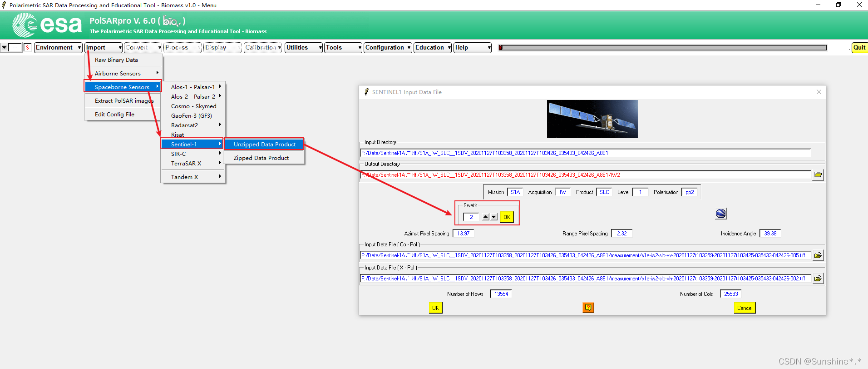Viewport: 868px width, 369px height.
Task: Select Spaceborne Sensors menu entry
Action: (123, 87)
